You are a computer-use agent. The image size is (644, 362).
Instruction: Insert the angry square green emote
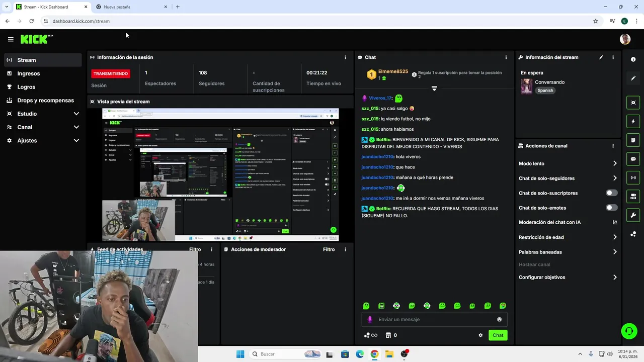381,306
